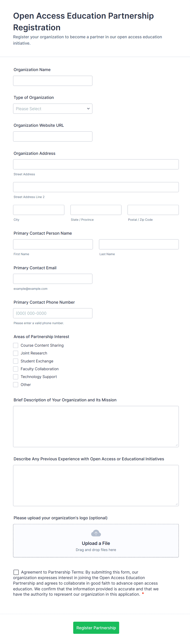Click the Postal / Zip Code field
This screenshot has width=190, height=644.
click(x=153, y=210)
